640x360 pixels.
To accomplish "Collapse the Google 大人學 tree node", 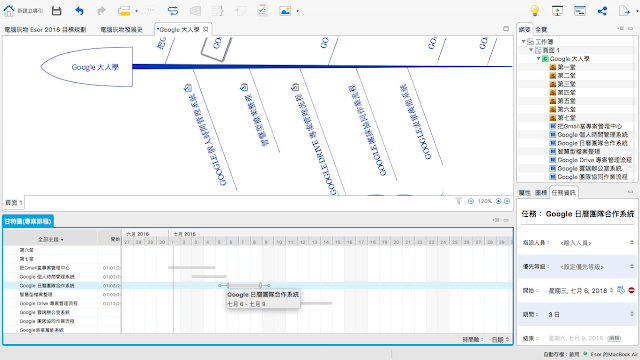I will (538, 59).
